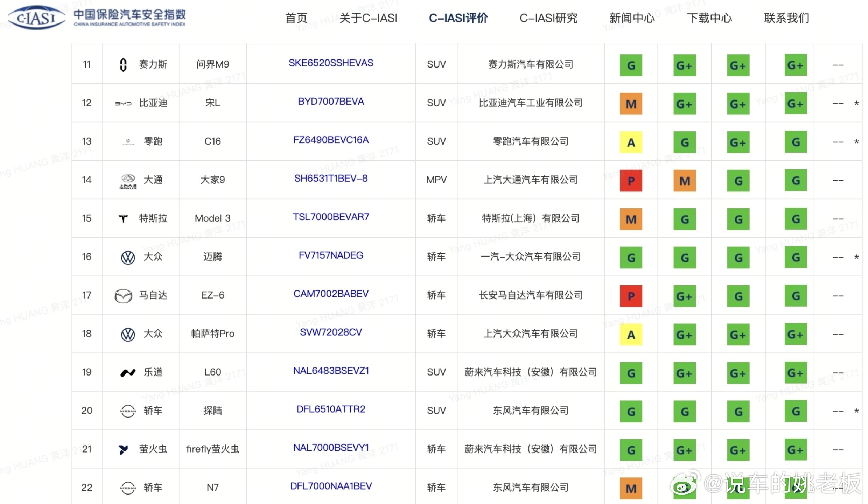Click the 萤火虫 firefly logo in row 21
The image size is (868, 504).
click(123, 450)
